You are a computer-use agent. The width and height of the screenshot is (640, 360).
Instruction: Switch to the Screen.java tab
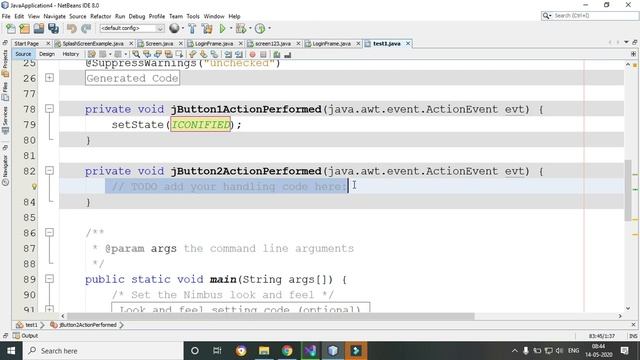click(159, 44)
